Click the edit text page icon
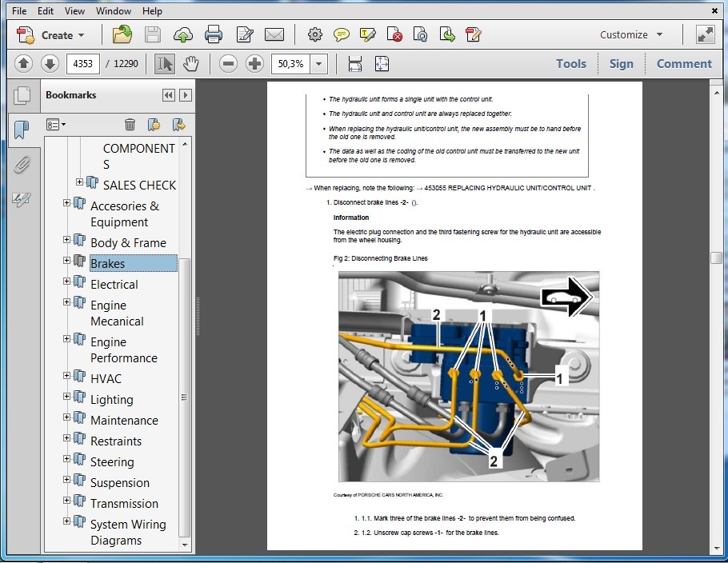This screenshot has width=728, height=563. 245,35
